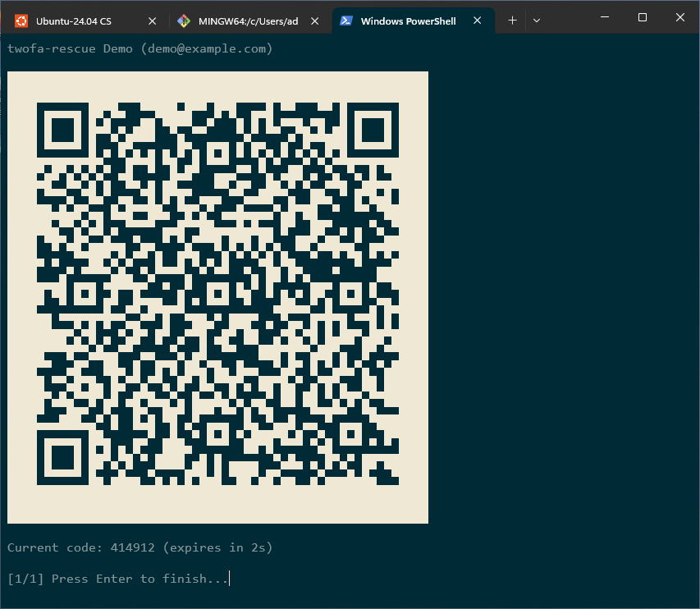Close the Ubuntu-24.04 CS tab
The image size is (700, 609).
153,21
